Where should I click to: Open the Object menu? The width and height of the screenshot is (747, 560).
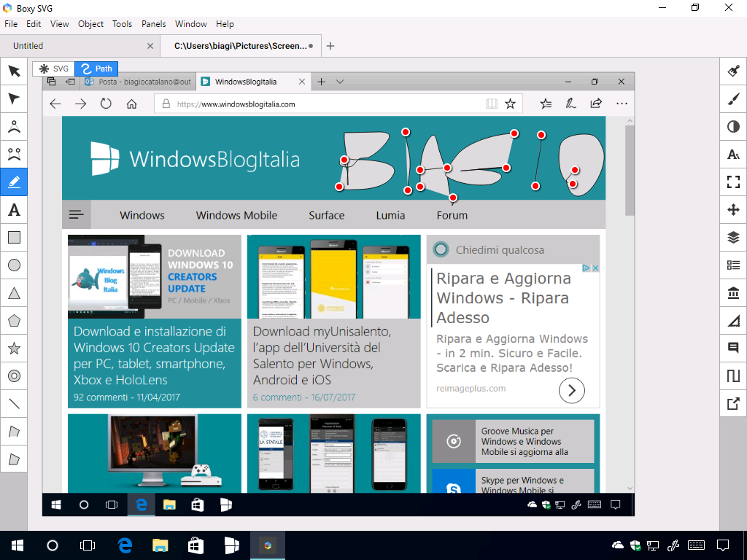pos(90,24)
